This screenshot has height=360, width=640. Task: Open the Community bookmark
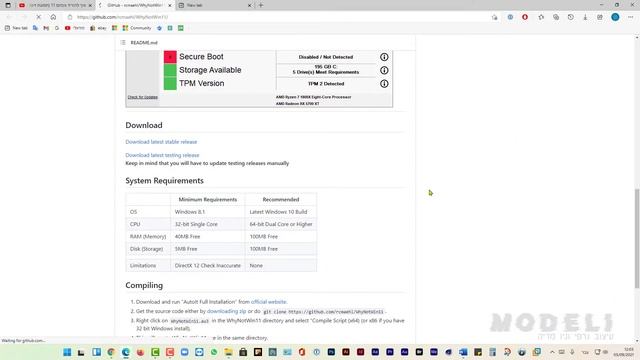click(x=137, y=28)
